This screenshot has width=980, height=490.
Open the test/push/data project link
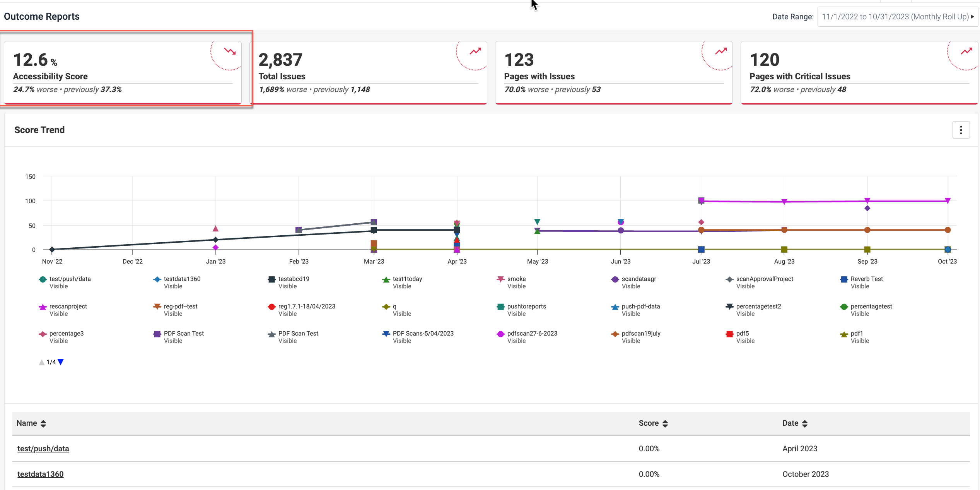(43, 449)
